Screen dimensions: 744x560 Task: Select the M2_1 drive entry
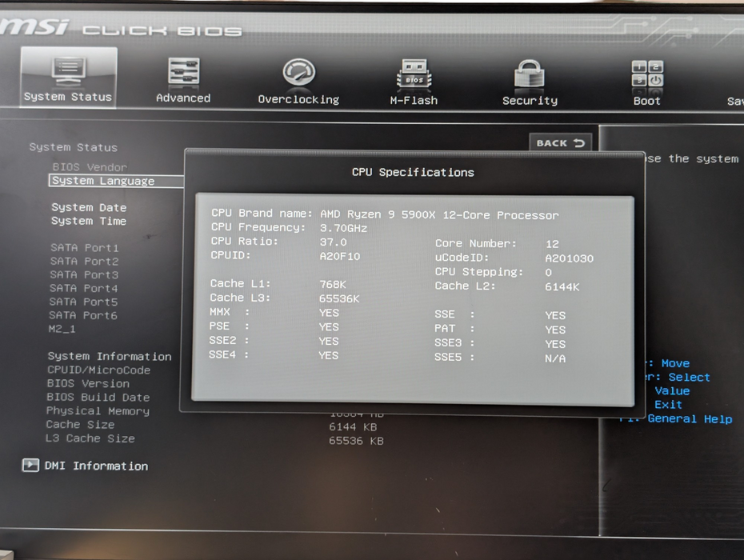(x=62, y=329)
